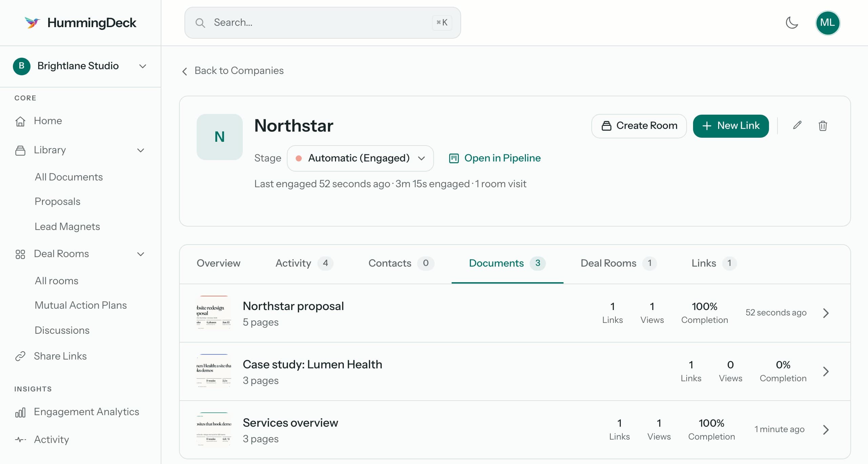The height and width of the screenshot is (464, 868).
Task: Switch to the Activity tab
Action: tap(304, 263)
